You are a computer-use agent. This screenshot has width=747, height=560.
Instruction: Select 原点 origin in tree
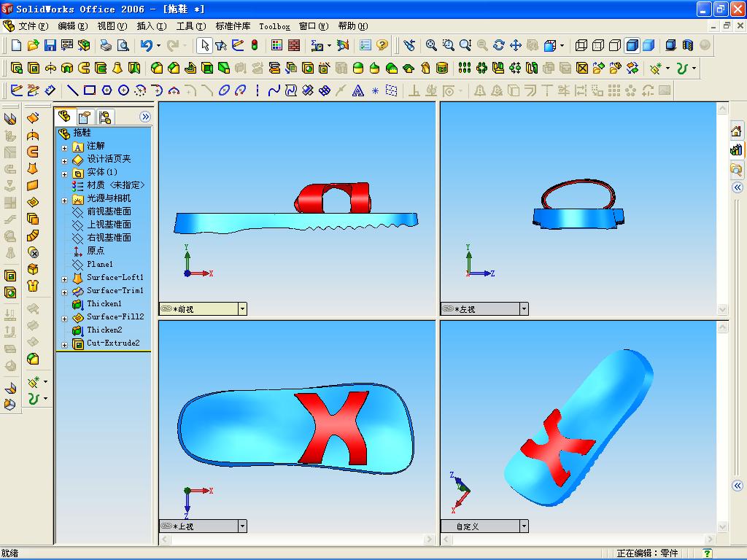click(96, 251)
